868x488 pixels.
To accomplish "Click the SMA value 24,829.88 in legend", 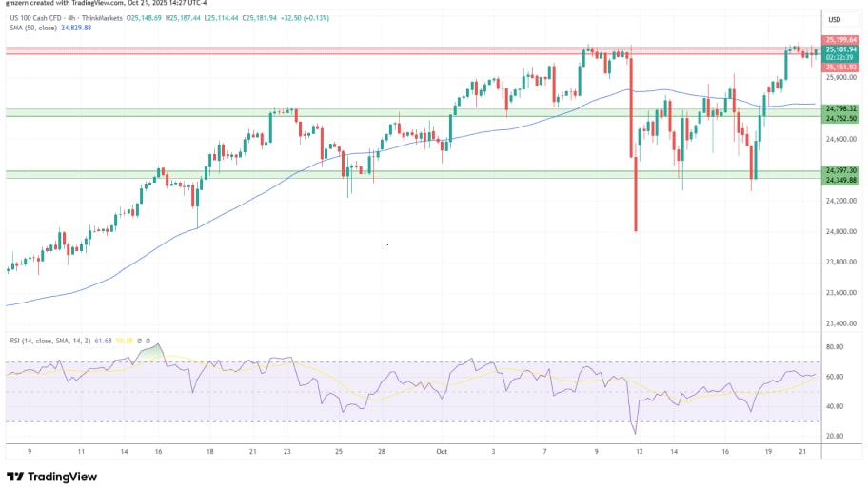I will tap(78, 29).
